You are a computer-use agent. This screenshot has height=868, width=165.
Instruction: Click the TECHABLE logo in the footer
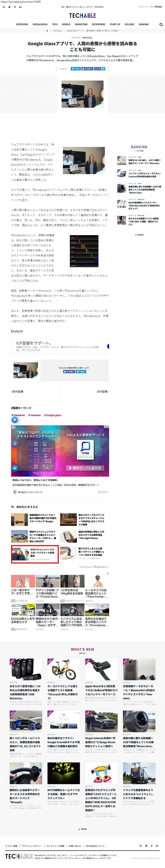coord(19,856)
